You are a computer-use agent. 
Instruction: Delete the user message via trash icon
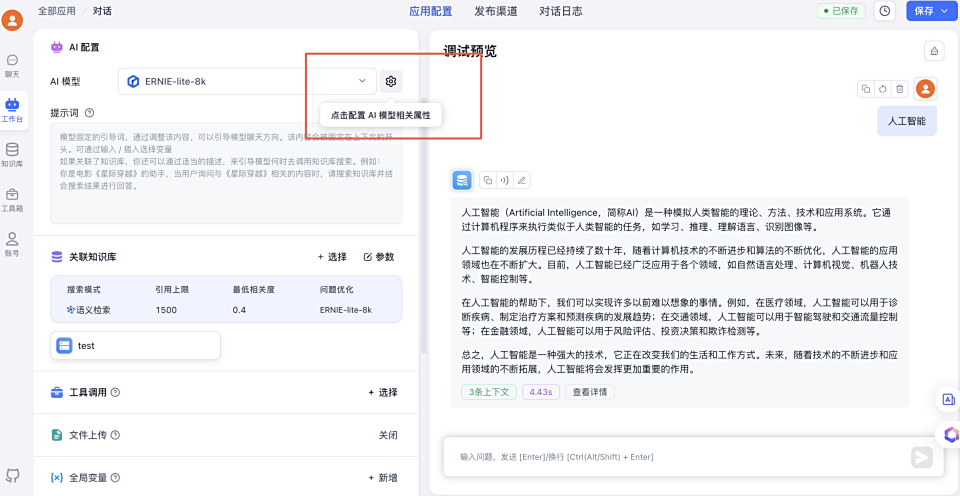click(x=899, y=89)
